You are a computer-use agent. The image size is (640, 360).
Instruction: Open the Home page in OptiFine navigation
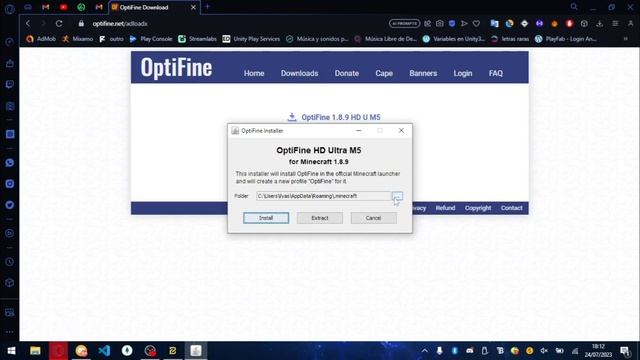point(254,73)
